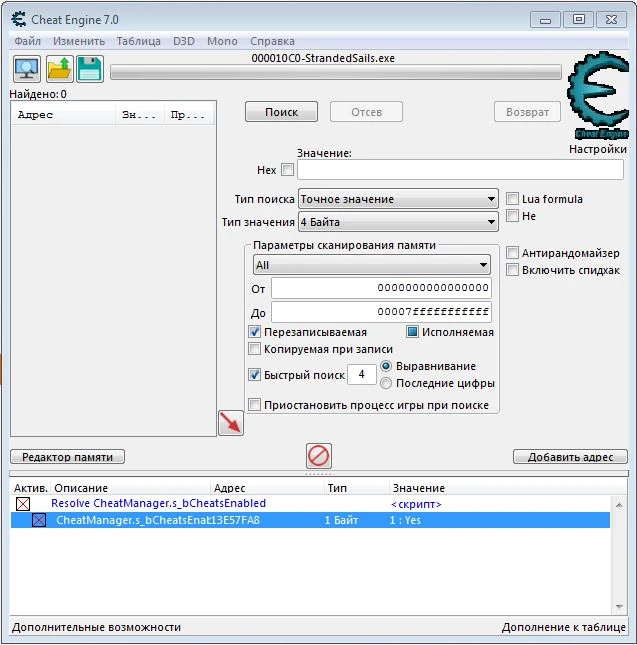Open a cheat table file (folder icon)
637x645 pixels.
[60, 69]
